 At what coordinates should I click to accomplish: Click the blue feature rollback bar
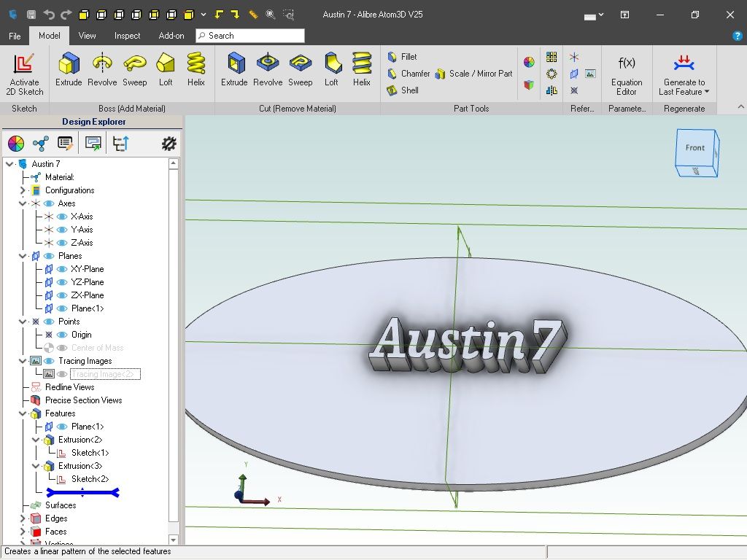click(83, 492)
